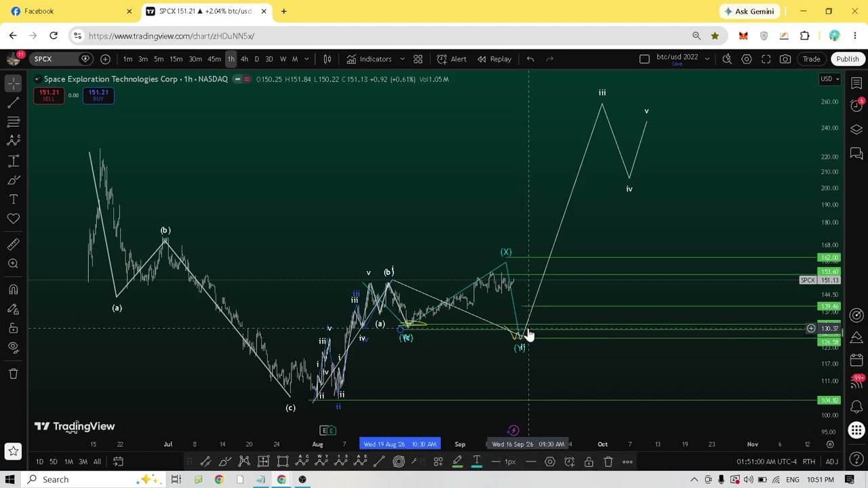Start bar Replay mode

pyautogui.click(x=494, y=59)
